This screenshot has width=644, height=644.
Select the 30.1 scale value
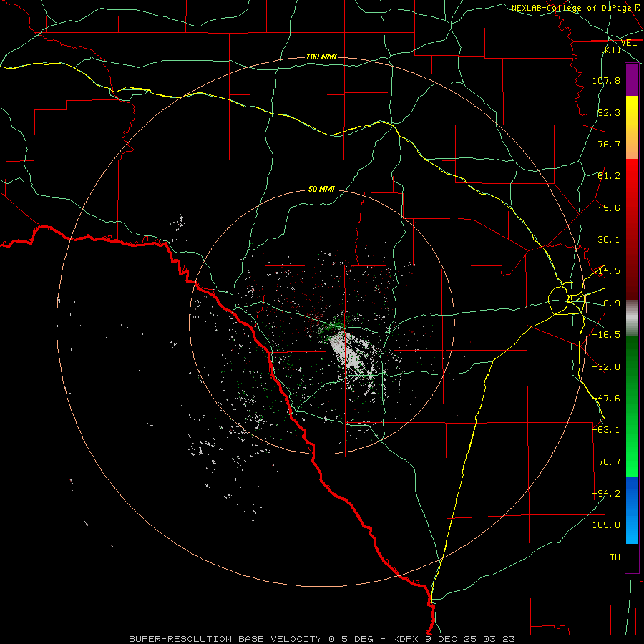pos(609,240)
